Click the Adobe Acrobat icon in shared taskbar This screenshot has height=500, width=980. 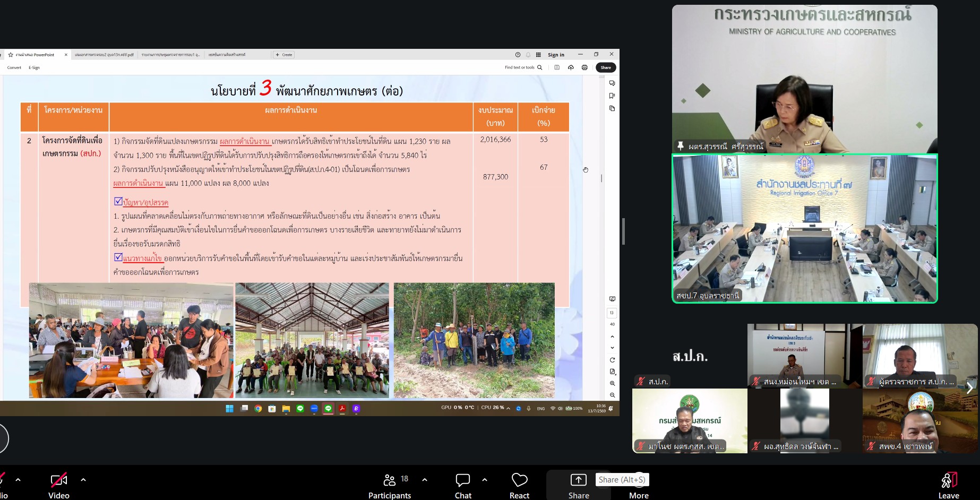[x=342, y=408]
